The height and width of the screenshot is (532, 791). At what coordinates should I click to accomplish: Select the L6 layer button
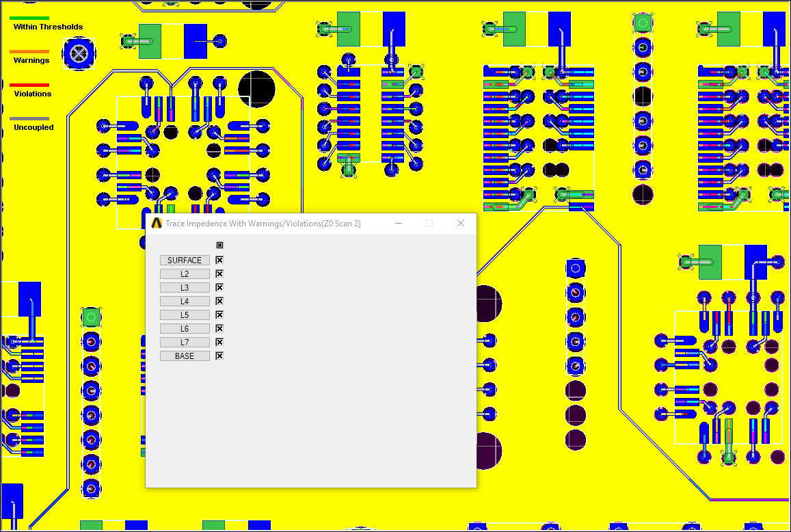point(185,328)
